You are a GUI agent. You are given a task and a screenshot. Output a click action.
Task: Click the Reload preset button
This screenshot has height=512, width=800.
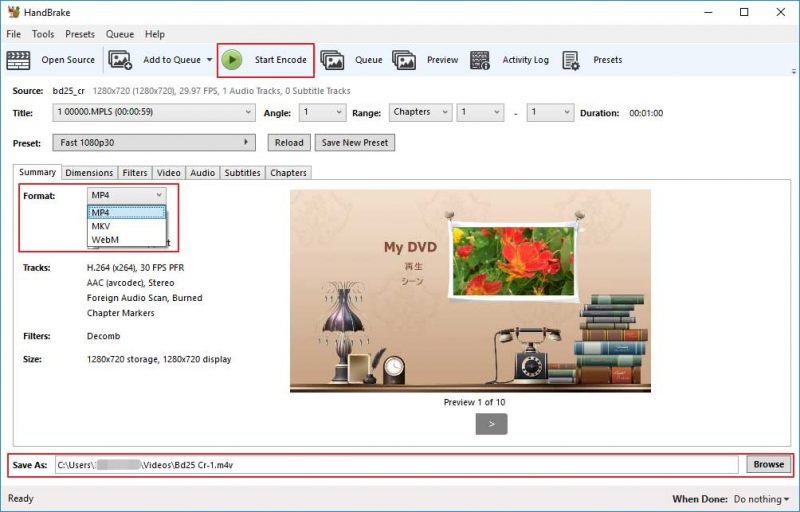pyautogui.click(x=289, y=143)
